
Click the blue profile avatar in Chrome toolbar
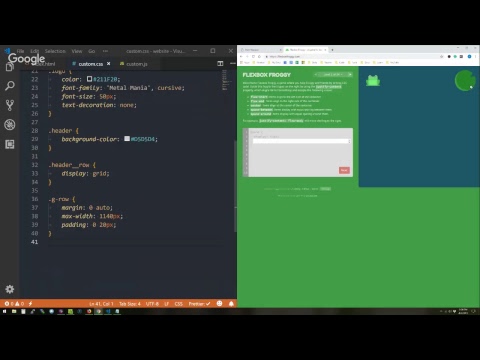(469, 56)
